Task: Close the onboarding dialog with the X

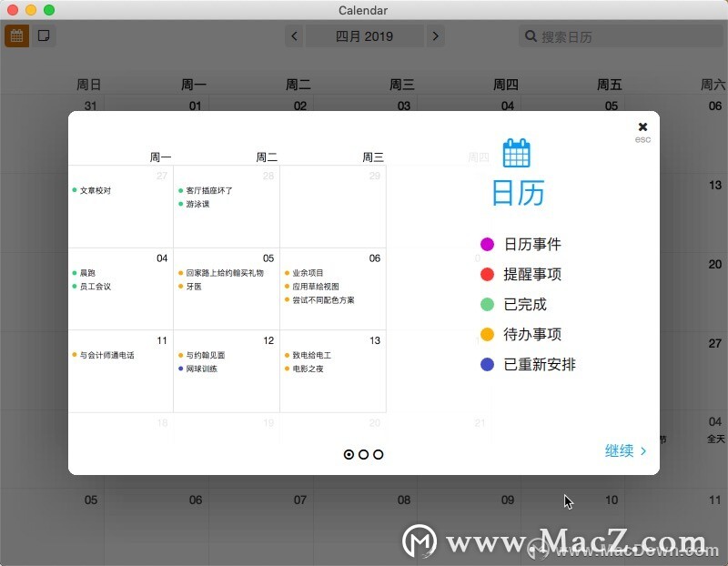Action: [x=642, y=126]
